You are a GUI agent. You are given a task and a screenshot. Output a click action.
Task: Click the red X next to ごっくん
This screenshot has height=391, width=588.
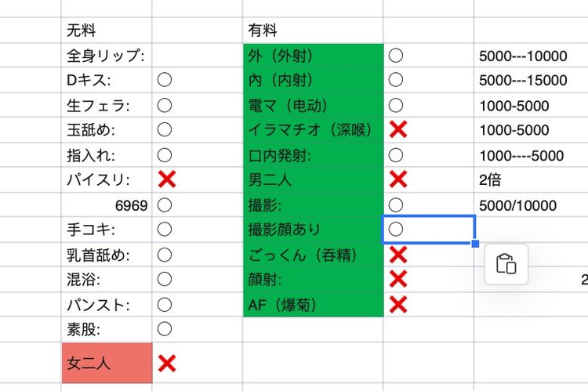[x=398, y=254]
